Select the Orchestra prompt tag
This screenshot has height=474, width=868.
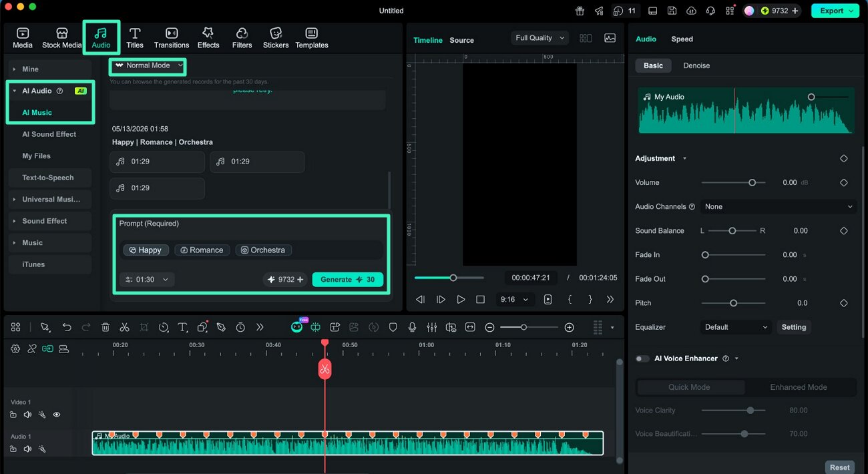(x=263, y=250)
